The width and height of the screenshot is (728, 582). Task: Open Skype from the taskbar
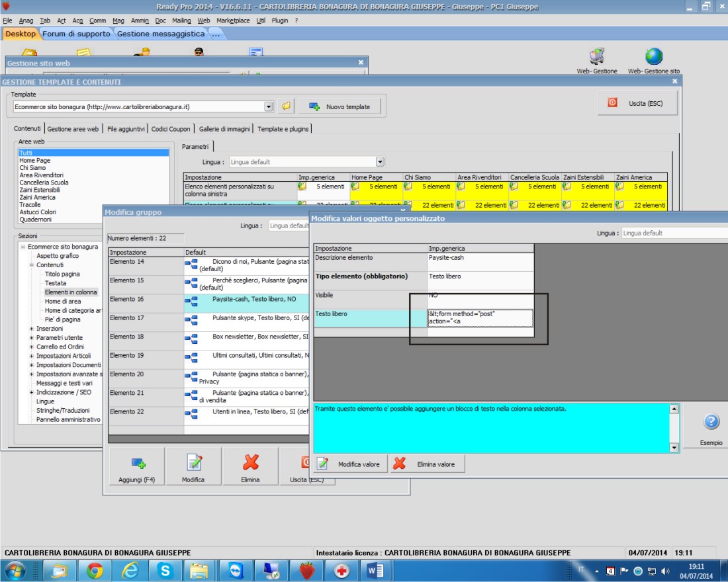(164, 570)
